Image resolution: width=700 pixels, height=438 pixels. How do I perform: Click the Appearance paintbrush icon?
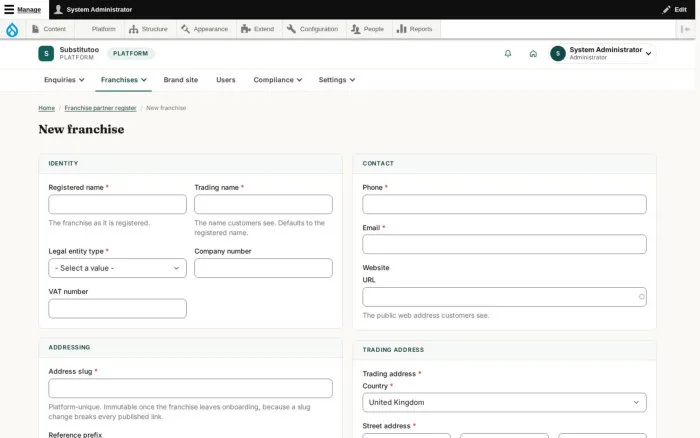[x=185, y=29]
